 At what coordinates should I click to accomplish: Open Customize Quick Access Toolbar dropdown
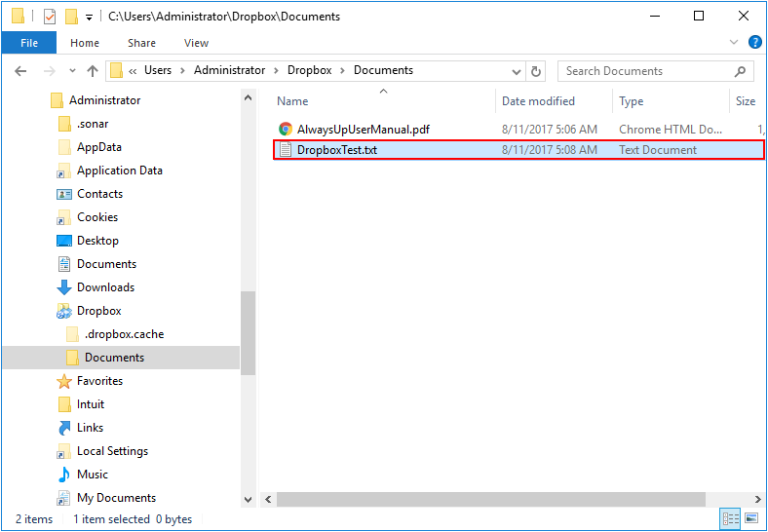(x=89, y=18)
